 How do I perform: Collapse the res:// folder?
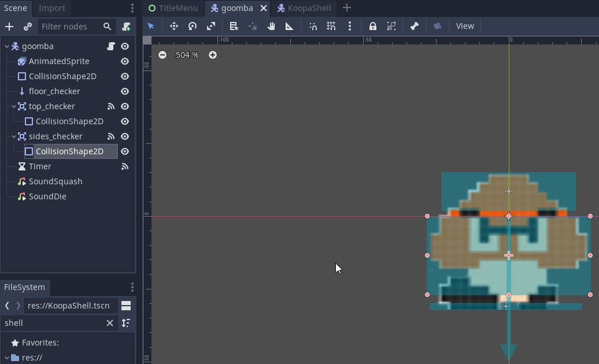[7, 358]
